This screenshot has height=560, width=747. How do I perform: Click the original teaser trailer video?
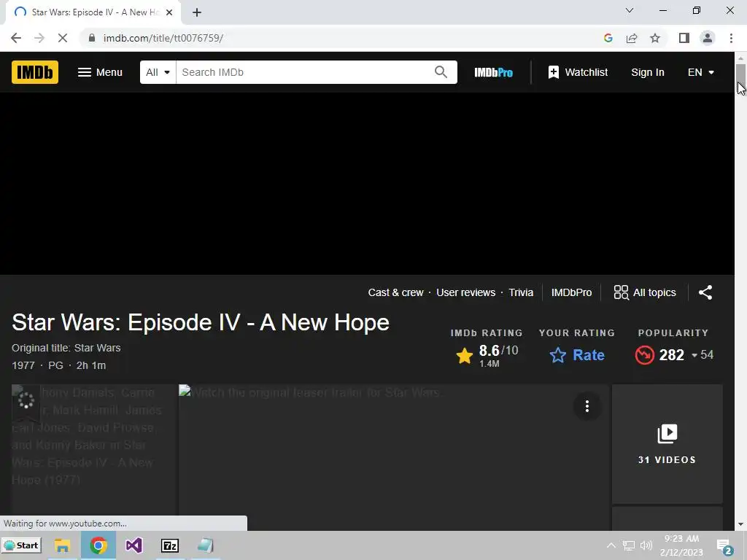click(x=394, y=457)
